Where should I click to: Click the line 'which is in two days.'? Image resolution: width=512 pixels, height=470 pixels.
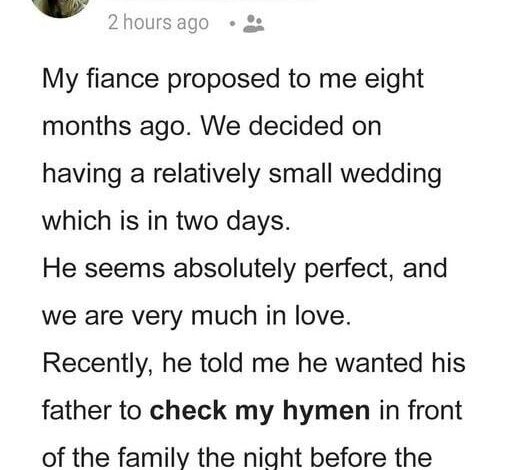[x=166, y=222]
